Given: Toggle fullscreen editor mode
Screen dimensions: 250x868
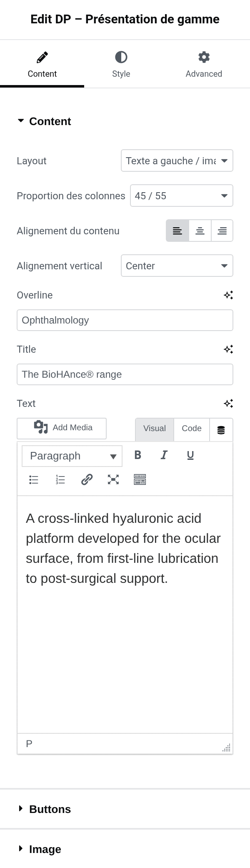Looking at the screenshot, I should [113, 480].
